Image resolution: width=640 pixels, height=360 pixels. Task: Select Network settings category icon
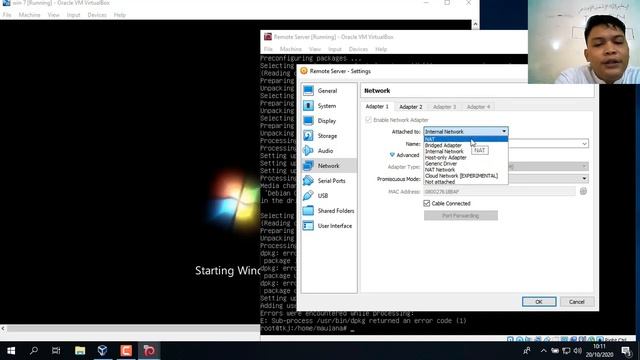(x=309, y=166)
